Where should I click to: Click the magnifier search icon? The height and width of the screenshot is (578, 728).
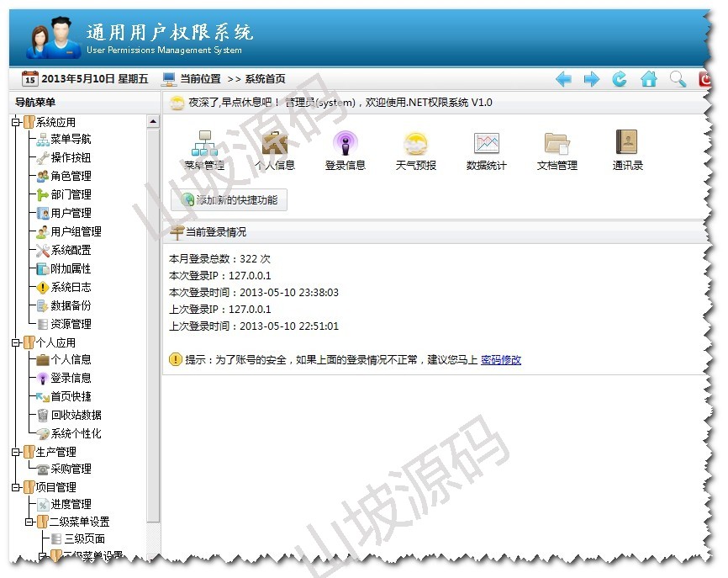(678, 79)
